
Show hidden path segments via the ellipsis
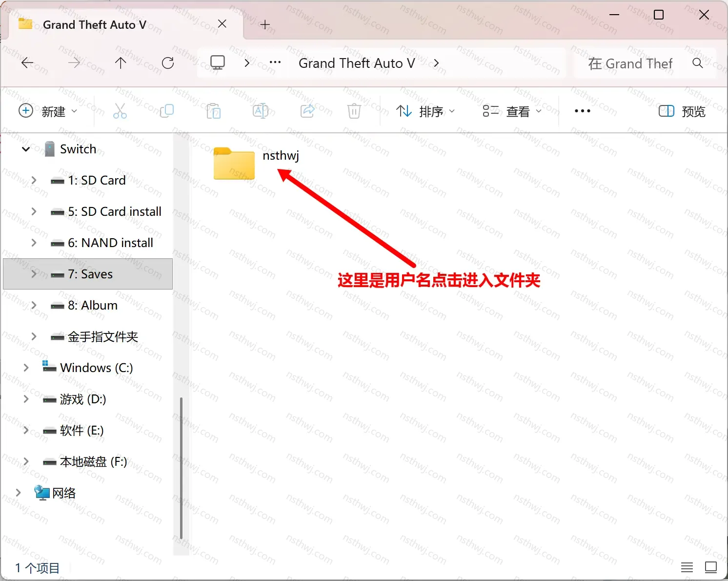pyautogui.click(x=275, y=62)
